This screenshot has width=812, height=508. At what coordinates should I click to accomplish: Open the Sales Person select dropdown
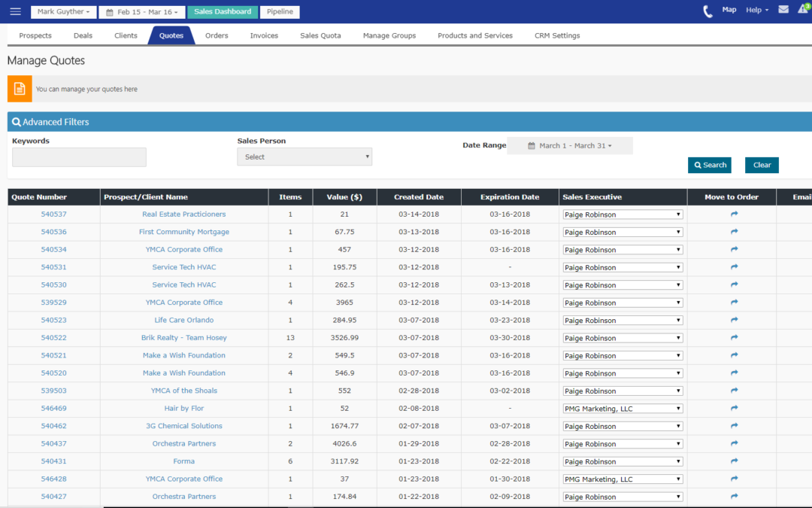(304, 157)
